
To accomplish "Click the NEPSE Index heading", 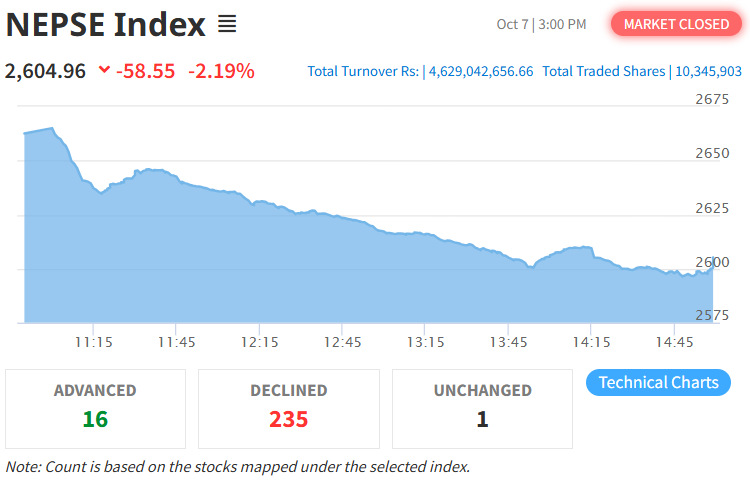I will coord(106,24).
